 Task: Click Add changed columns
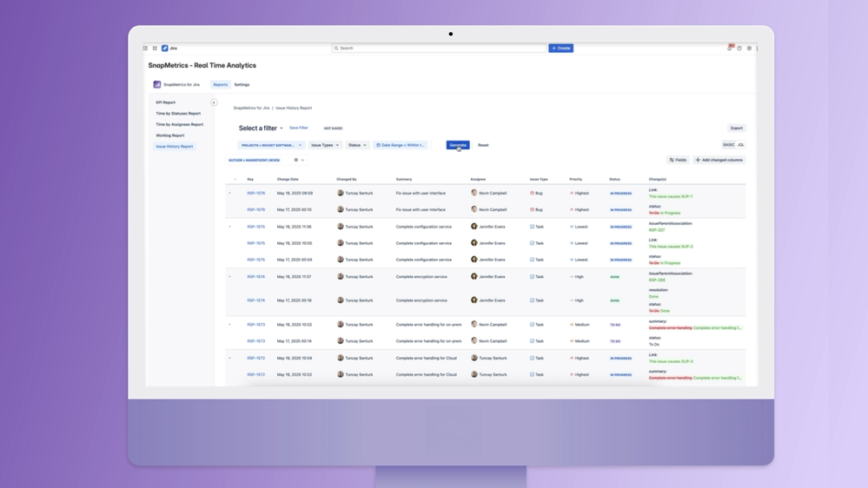pos(719,160)
